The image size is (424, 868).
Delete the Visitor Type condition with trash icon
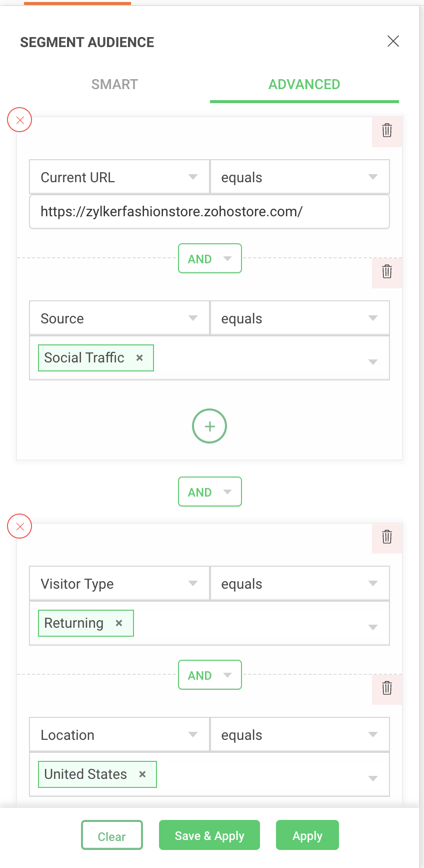coord(387,537)
